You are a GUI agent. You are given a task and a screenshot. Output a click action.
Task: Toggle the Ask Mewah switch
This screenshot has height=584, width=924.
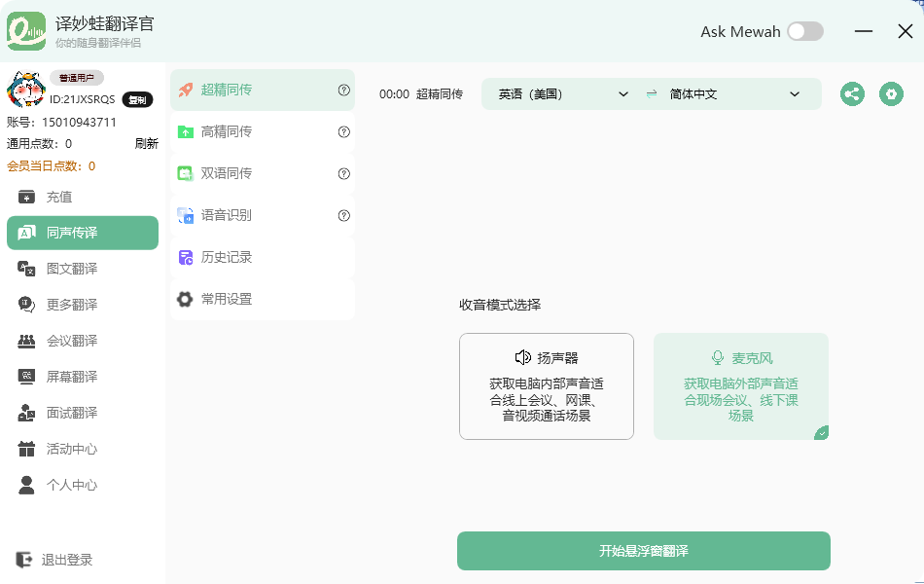[805, 30]
